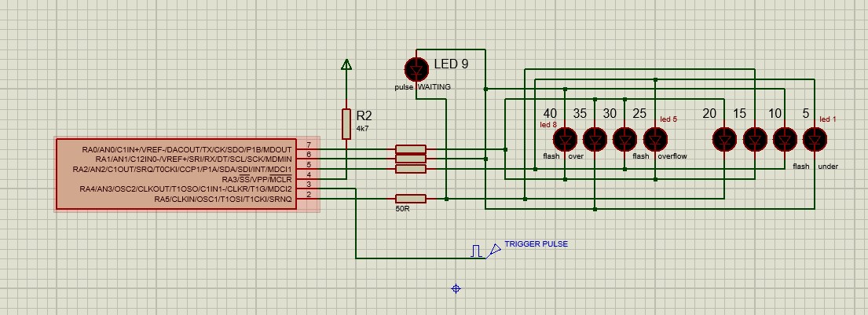Click the R2 reference label text
This screenshot has width=868, height=315.
click(x=364, y=114)
